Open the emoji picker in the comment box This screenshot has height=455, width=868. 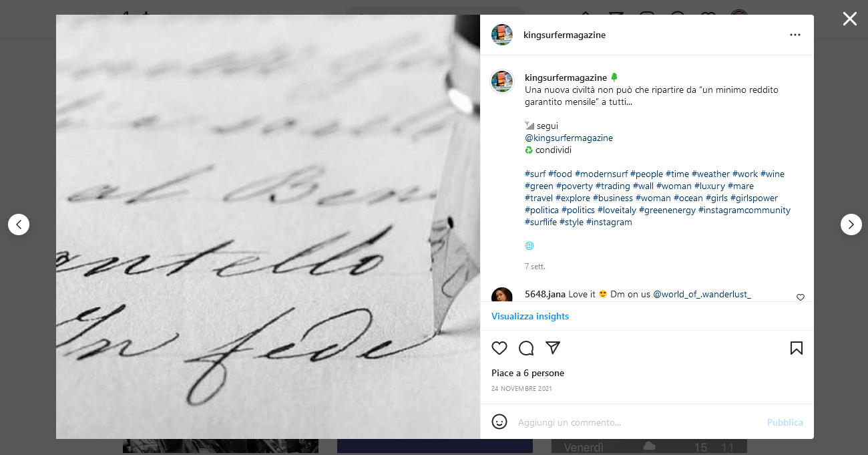tap(499, 422)
